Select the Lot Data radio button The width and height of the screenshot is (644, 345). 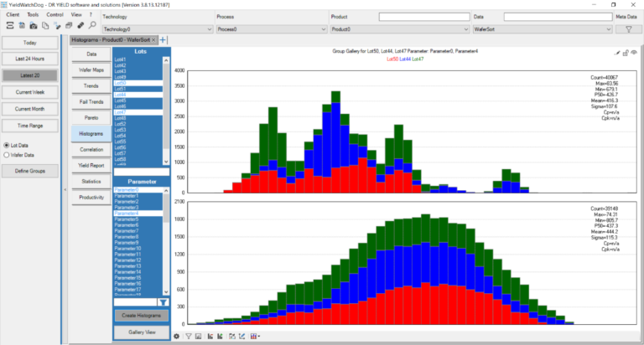pyautogui.click(x=7, y=145)
